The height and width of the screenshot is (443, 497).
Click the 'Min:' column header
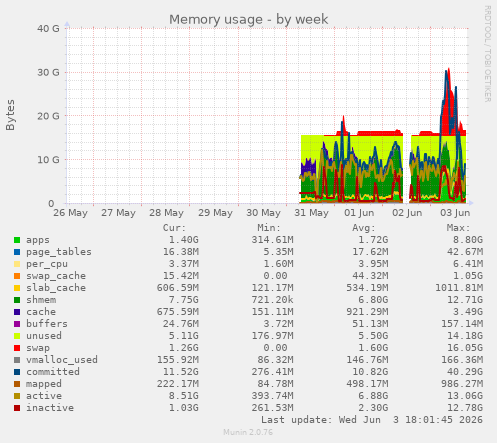pyautogui.click(x=269, y=228)
